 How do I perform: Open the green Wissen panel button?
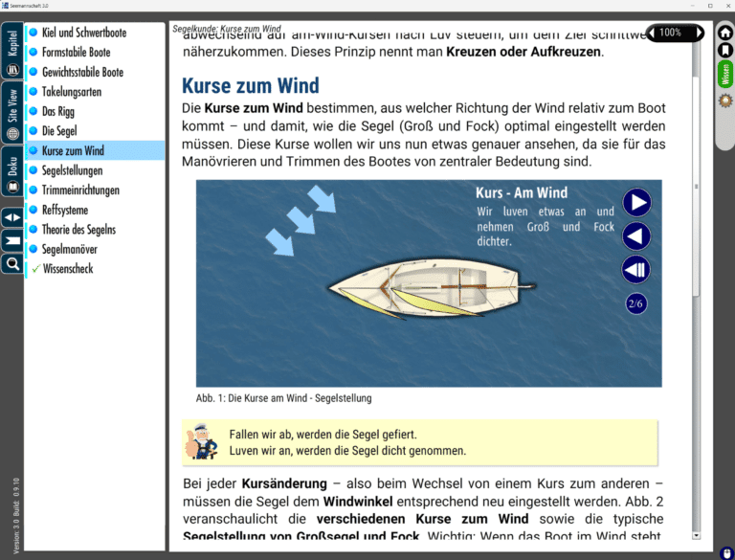click(x=725, y=74)
